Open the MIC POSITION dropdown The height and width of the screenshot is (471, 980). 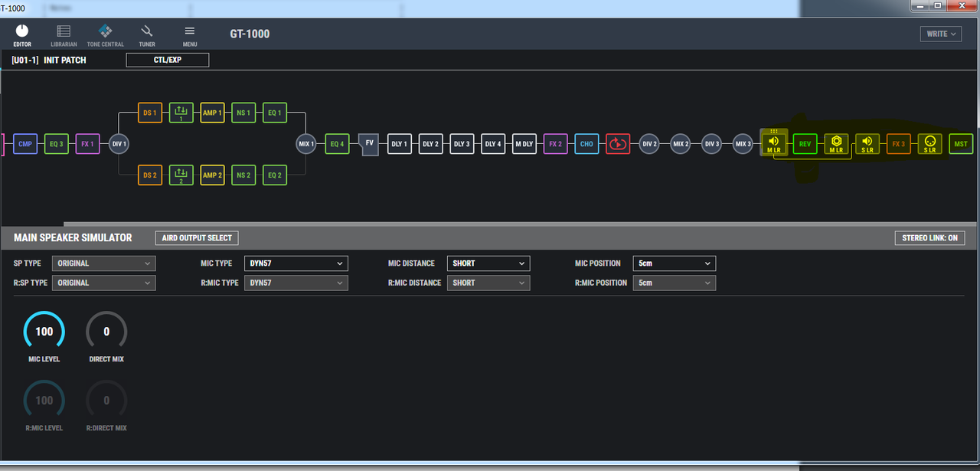675,263
